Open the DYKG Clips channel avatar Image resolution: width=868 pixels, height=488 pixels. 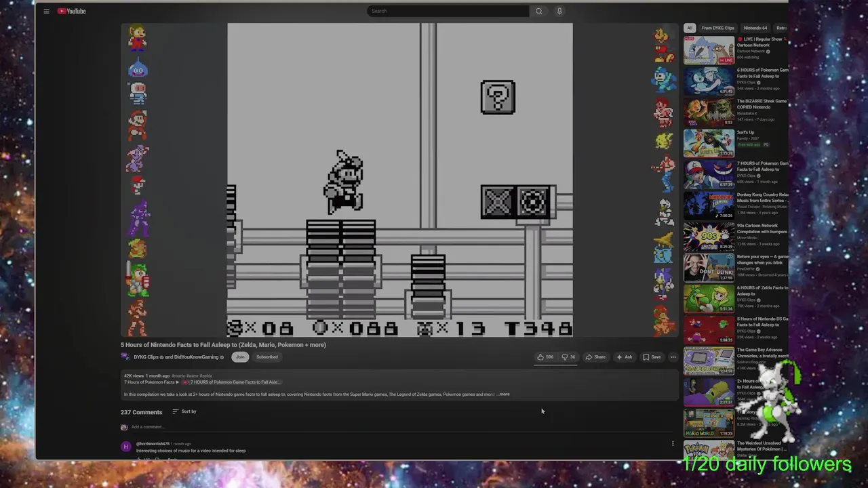(125, 357)
